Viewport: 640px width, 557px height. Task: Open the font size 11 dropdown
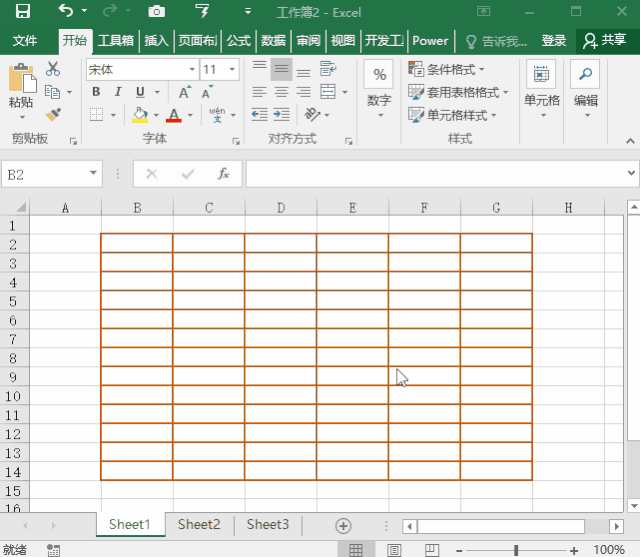[232, 69]
